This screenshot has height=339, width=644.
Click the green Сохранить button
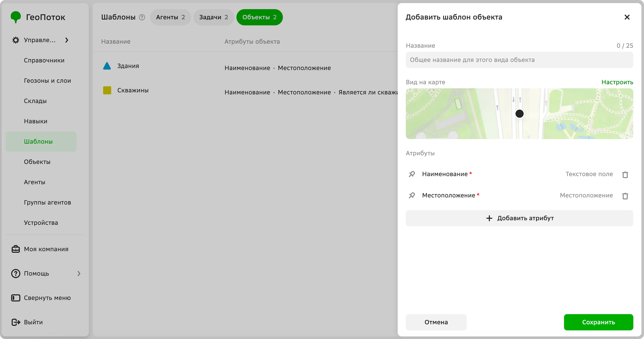click(x=598, y=322)
